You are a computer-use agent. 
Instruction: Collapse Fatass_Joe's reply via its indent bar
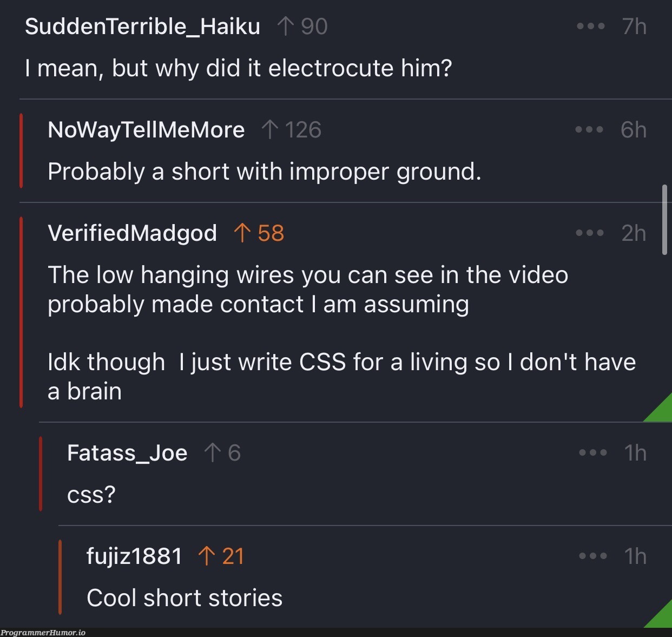point(41,474)
